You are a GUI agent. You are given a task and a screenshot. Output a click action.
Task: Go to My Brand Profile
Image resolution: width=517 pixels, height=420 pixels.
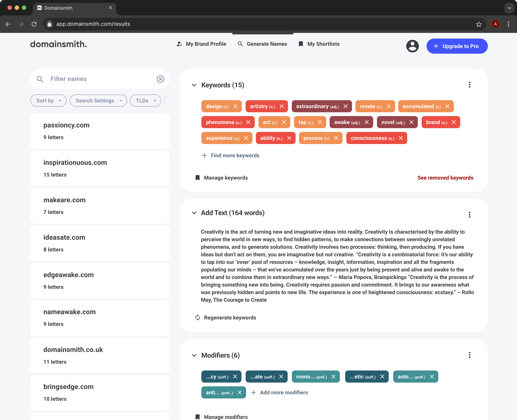[201, 44]
